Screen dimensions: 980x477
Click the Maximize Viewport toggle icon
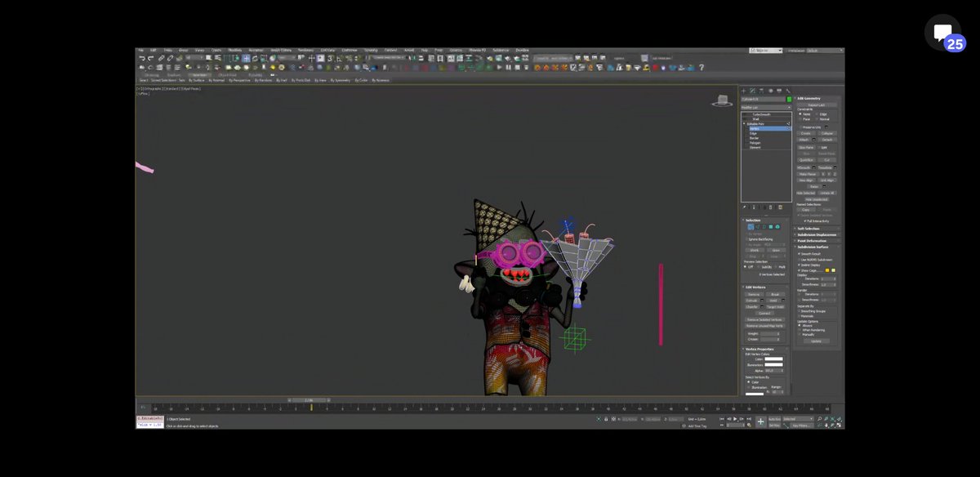tap(839, 425)
